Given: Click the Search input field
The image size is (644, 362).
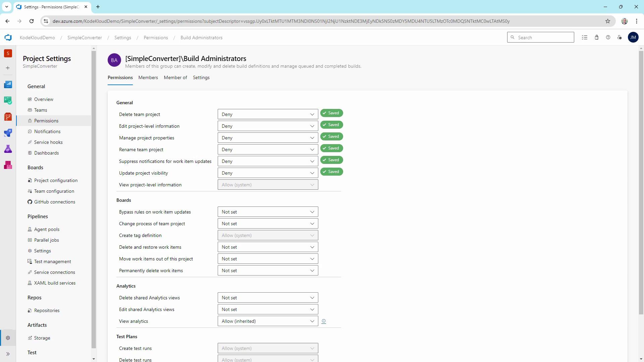Looking at the screenshot, I should tap(540, 38).
